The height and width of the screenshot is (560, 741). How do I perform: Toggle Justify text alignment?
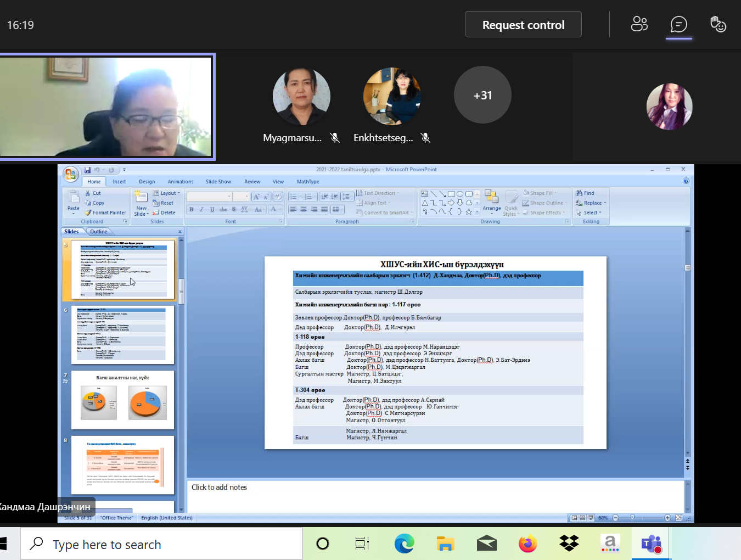pos(324,210)
